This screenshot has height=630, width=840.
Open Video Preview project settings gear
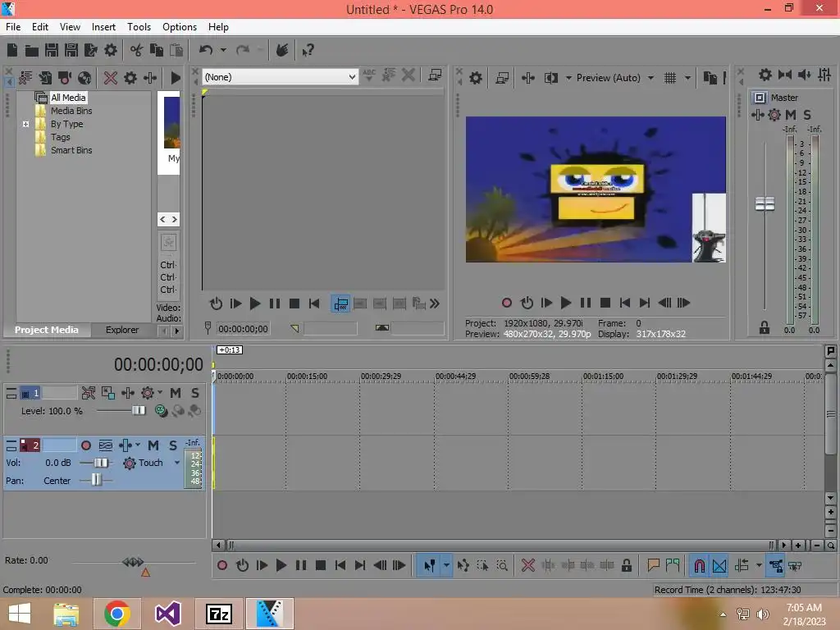475,78
